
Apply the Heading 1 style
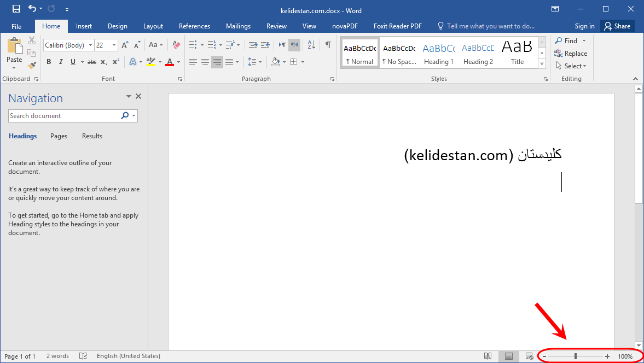439,53
